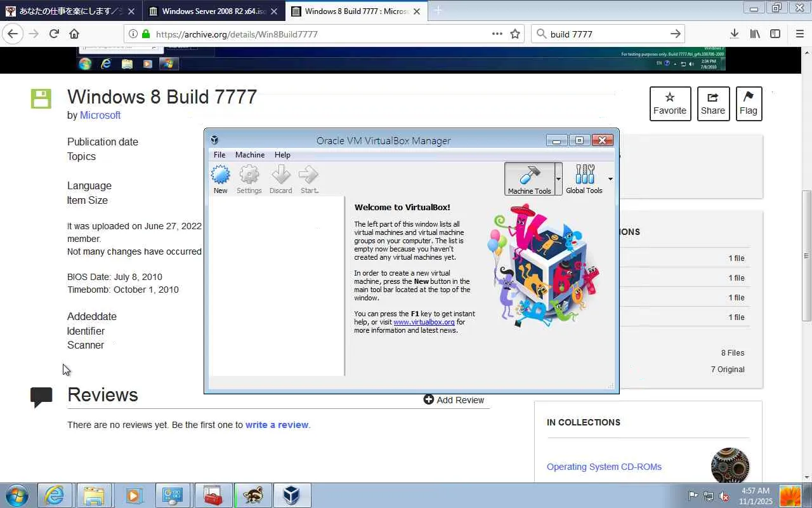Visit the www.virtualbox.org link
This screenshot has height=508, width=812.
pos(424,322)
